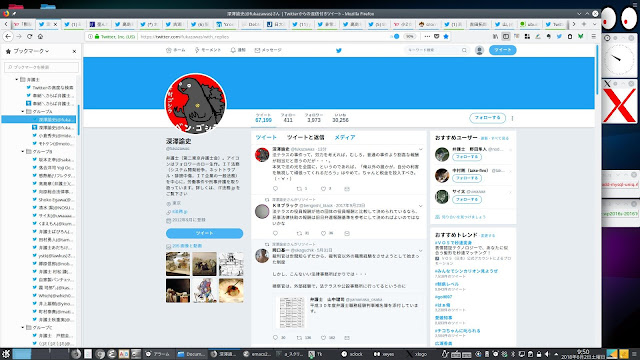Viewport: 640px width, 360px height.
Task: Collapse the 弁護士 bookmark folder
Action: [17, 79]
